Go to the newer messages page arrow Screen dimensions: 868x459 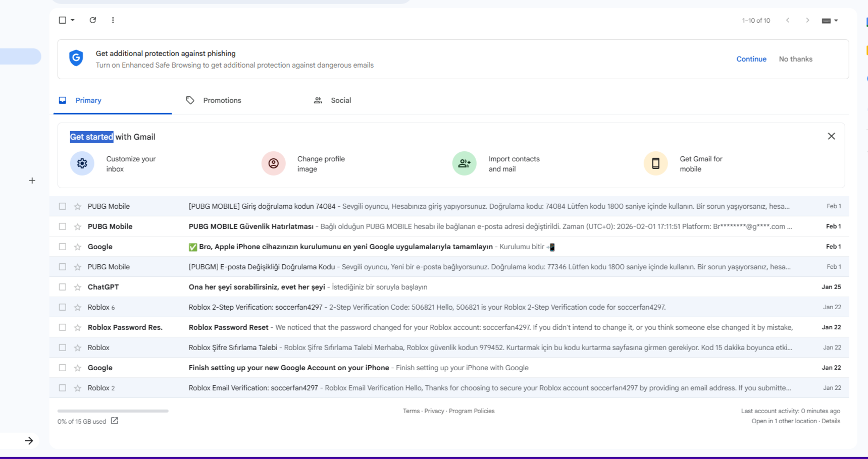[x=787, y=20]
